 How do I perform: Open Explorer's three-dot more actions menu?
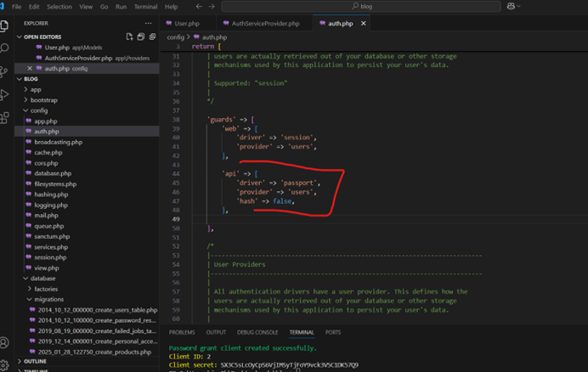click(149, 24)
